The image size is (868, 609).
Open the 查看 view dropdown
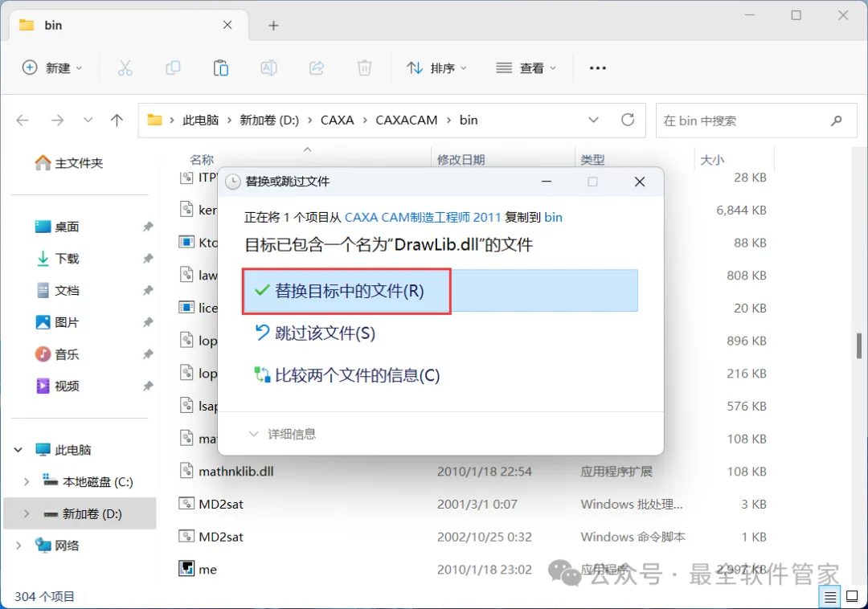click(x=526, y=68)
